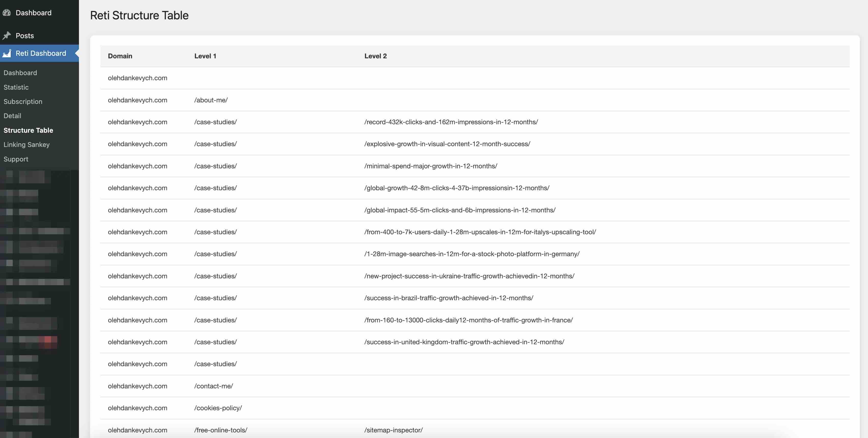This screenshot has height=438, width=868.
Task: Select the /global-growth-42-8m-clicks-4-37b-impressionsin-12-months/ cell
Action: pyautogui.click(x=457, y=188)
